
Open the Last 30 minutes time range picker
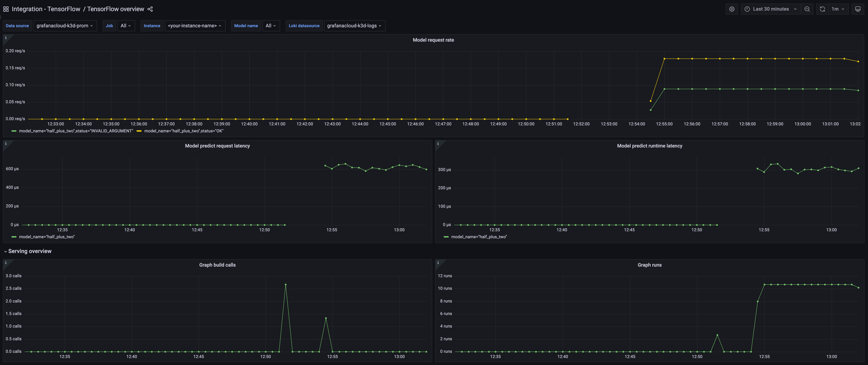click(x=770, y=9)
